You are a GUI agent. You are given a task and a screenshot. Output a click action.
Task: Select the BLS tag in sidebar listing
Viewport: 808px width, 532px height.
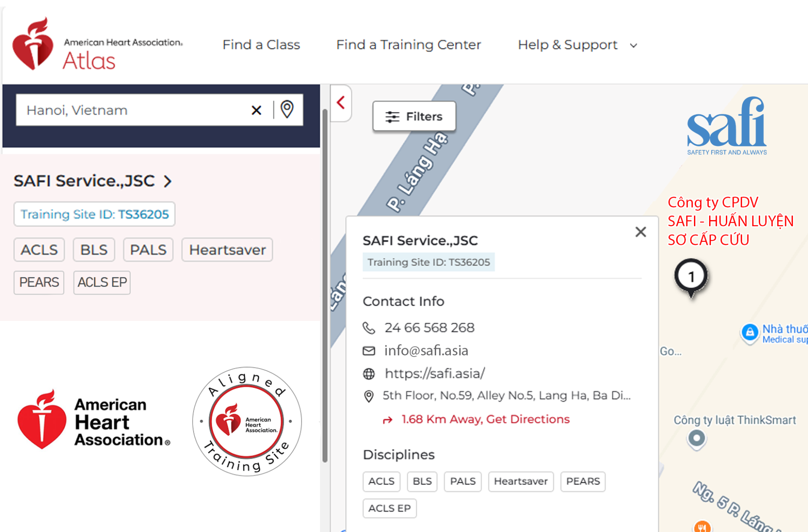click(x=94, y=250)
